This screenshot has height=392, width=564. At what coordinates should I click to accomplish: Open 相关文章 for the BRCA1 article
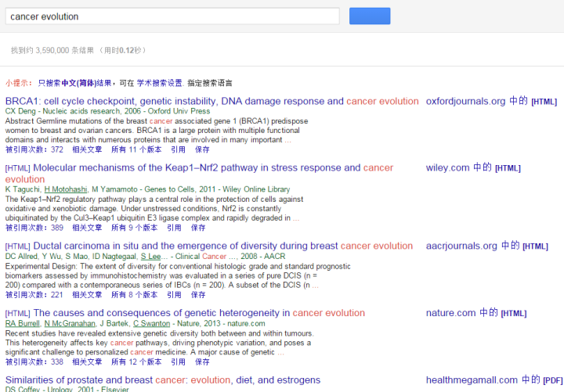pos(87,149)
